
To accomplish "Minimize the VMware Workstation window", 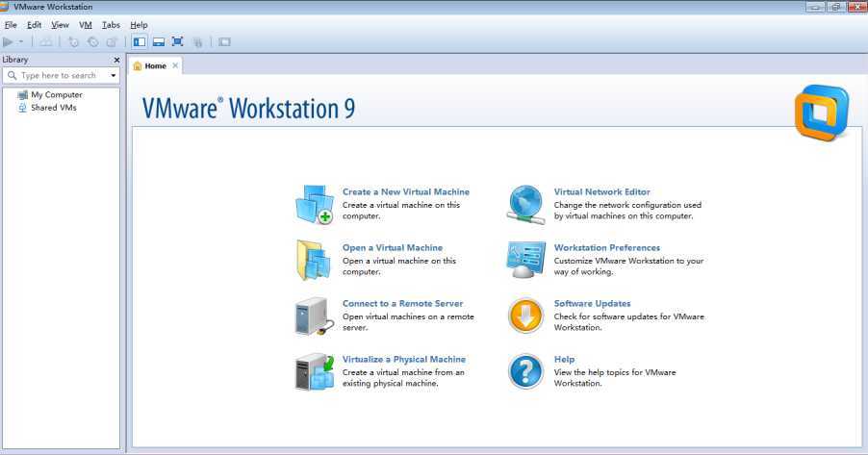I will pos(815,7).
